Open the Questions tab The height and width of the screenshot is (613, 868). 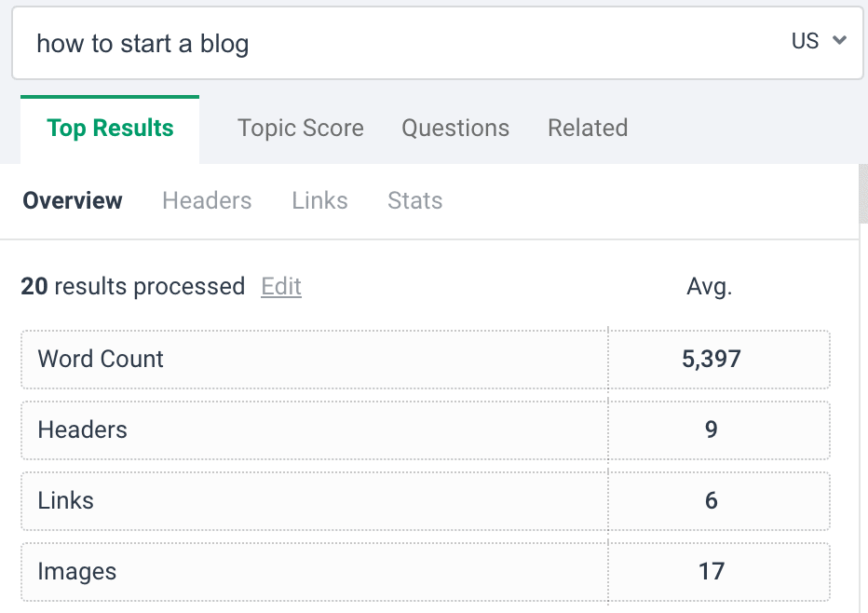tap(455, 128)
